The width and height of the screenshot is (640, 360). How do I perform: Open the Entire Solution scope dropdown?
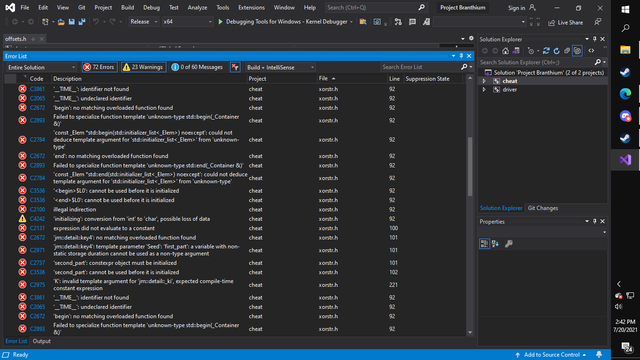pos(41,67)
